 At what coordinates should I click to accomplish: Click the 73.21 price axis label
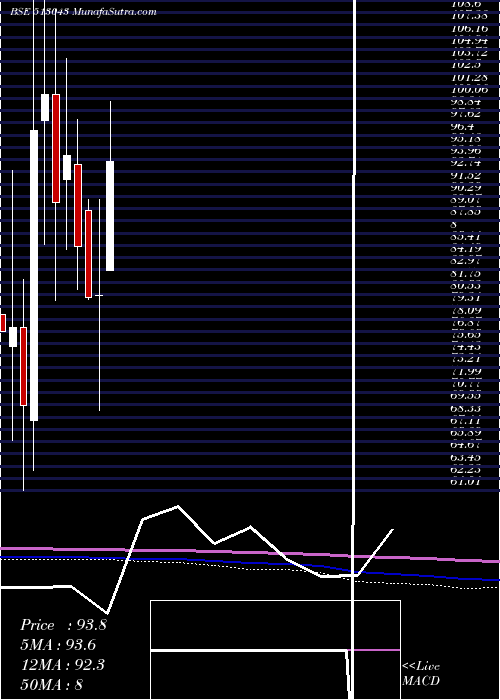464,358
